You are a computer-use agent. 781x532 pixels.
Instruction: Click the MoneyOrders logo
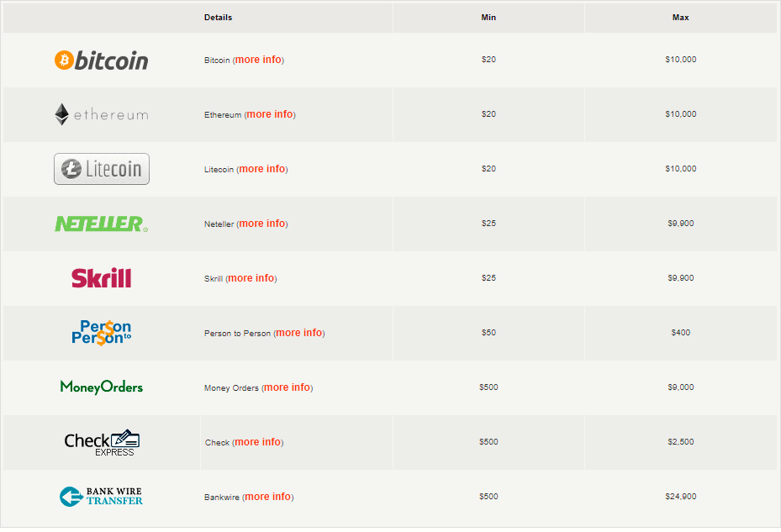[x=101, y=387]
